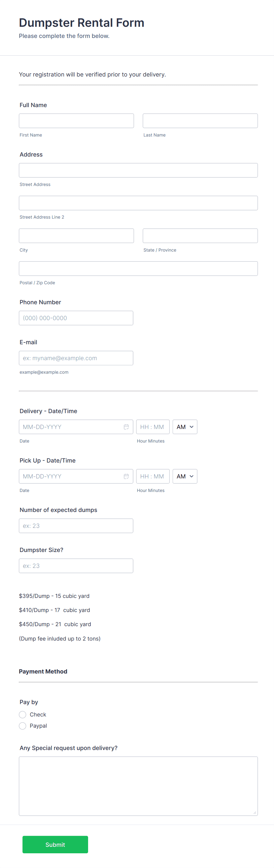Focus the Dumpster Size field
The width and height of the screenshot is (274, 868).
(x=76, y=566)
